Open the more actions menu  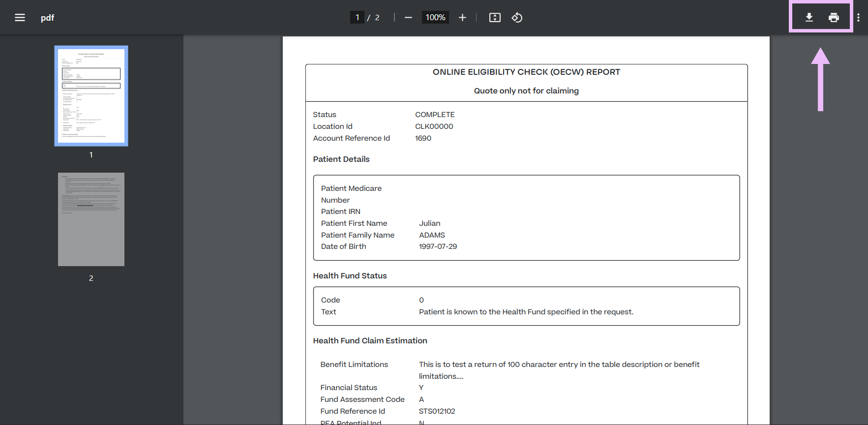click(x=858, y=18)
